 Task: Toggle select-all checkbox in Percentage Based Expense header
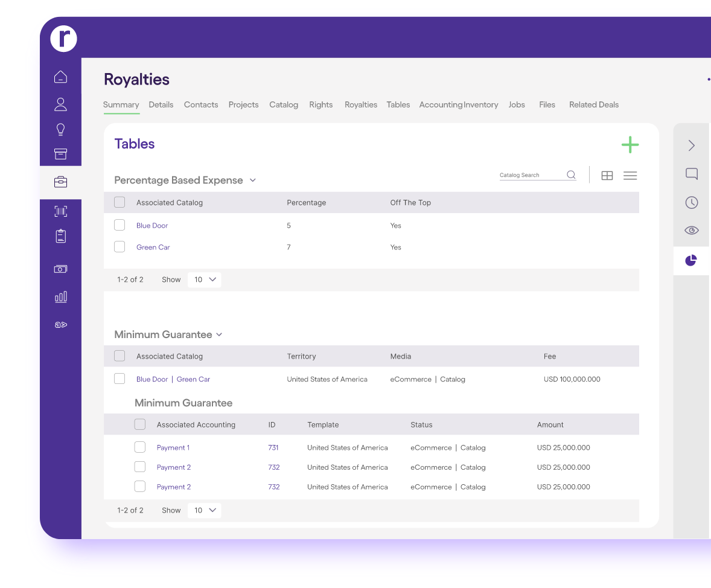pos(120,202)
